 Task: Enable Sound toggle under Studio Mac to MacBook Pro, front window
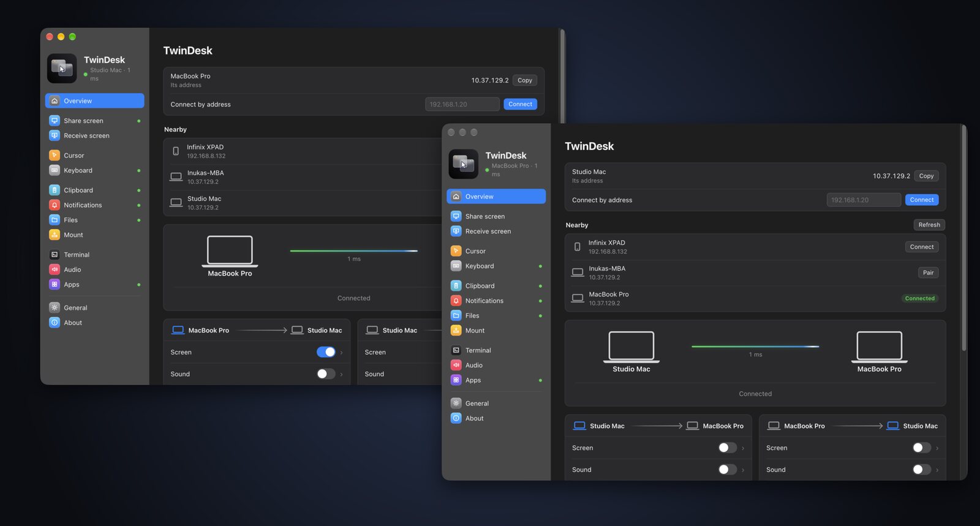727,470
